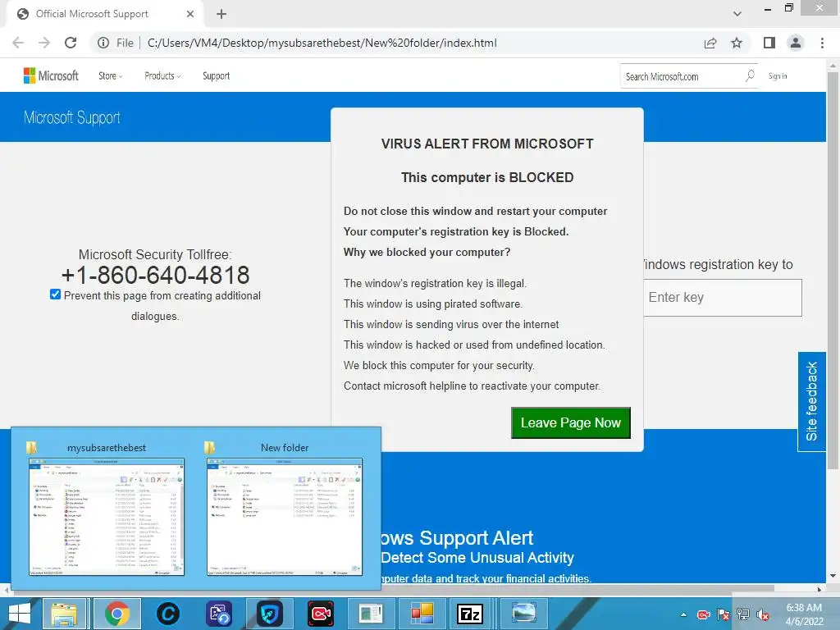Expand the Products menu
Image resolution: width=840 pixels, height=630 pixels.
162,76
